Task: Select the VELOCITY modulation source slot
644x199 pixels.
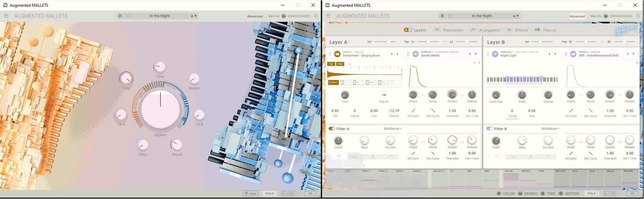Action: pos(439,178)
